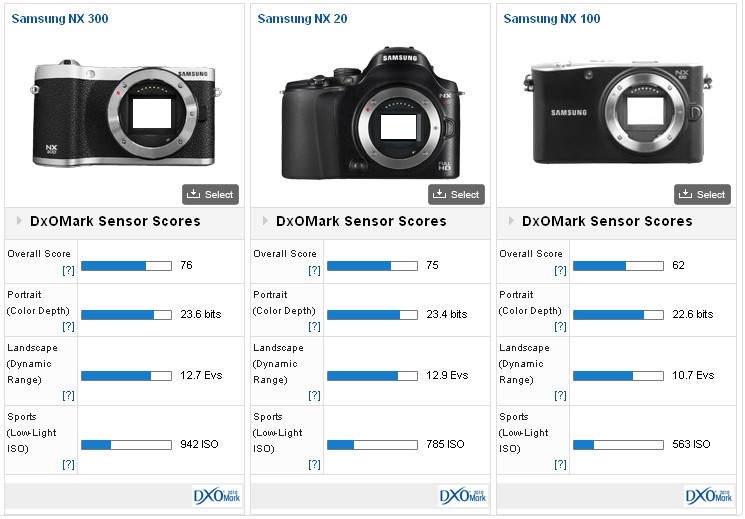745x519 pixels.
Task: Open NX 100 Landscape Dynamic Range help [?]
Action: coord(560,395)
